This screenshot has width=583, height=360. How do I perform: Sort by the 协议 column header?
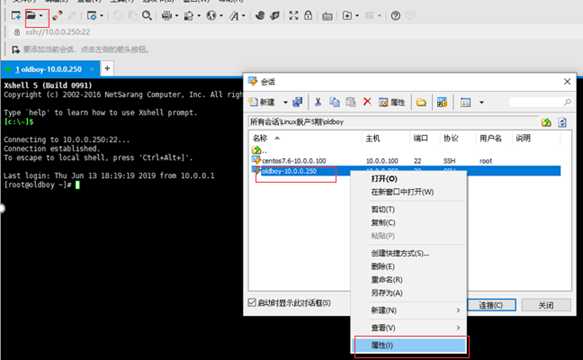pyautogui.click(x=457, y=138)
